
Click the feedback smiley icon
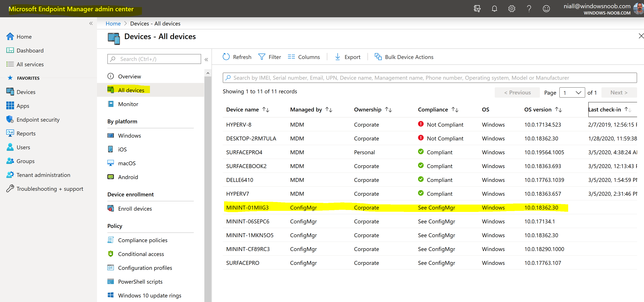pyautogui.click(x=546, y=9)
